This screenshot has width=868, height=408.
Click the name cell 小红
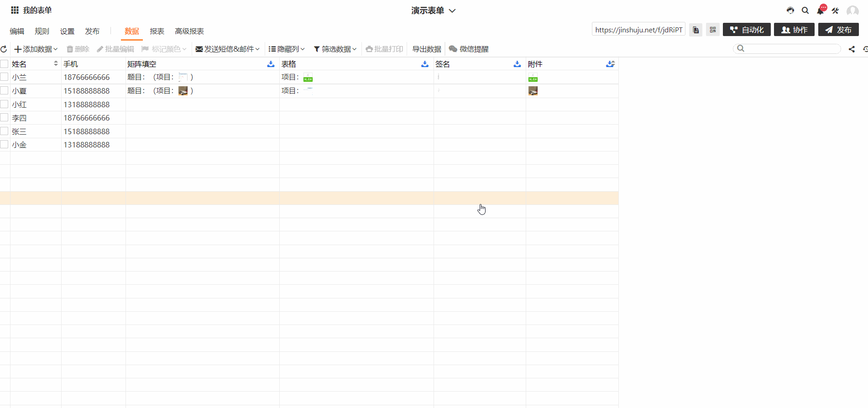36,105
